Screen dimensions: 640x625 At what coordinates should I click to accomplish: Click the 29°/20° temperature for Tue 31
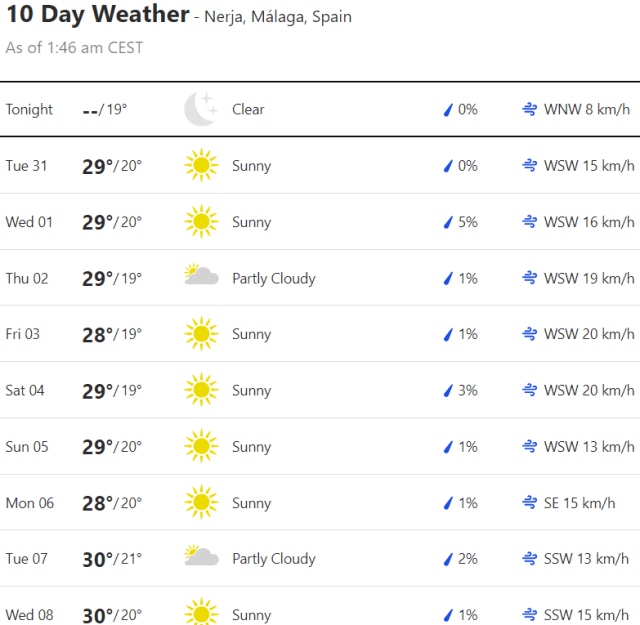[x=112, y=166]
